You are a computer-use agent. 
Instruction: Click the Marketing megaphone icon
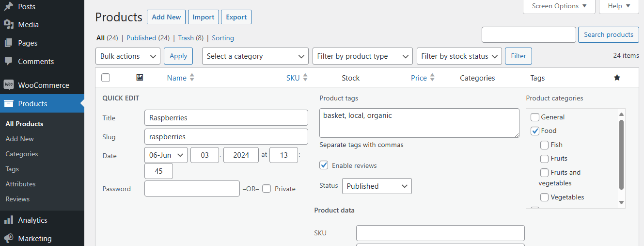click(8, 239)
